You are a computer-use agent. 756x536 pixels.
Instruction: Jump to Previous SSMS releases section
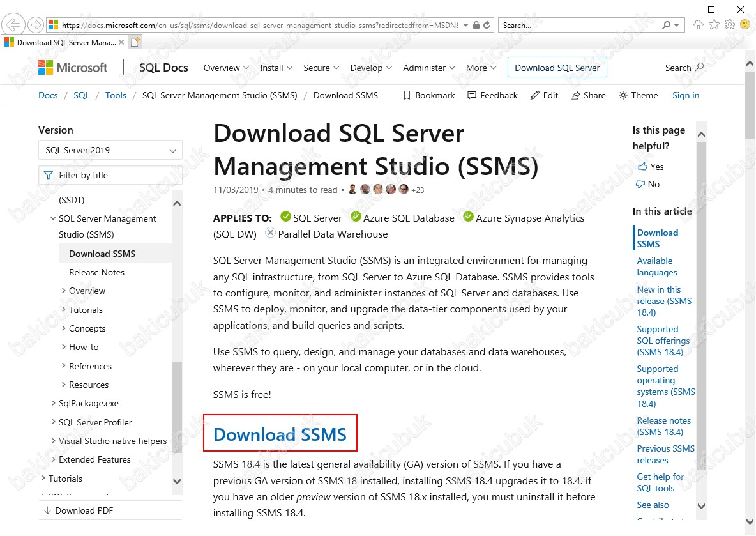(665, 454)
